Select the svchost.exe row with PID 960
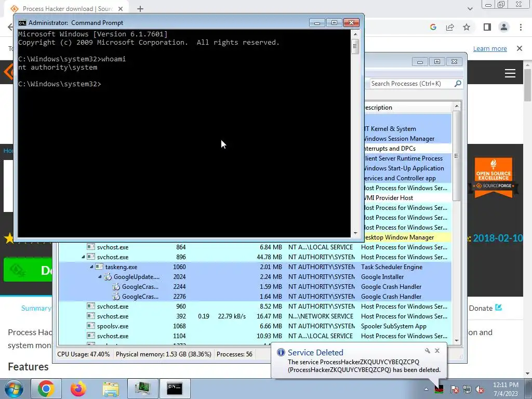The image size is (532, 399). point(255,307)
